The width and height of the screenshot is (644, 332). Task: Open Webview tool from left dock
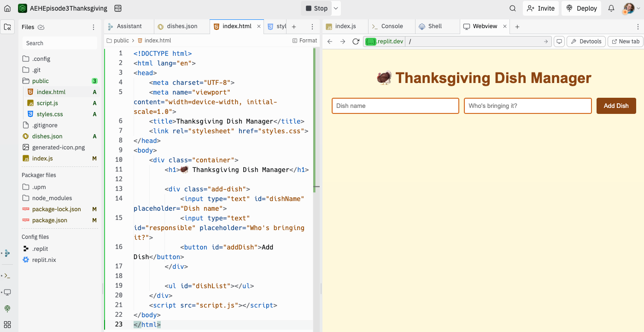pyautogui.click(x=7, y=292)
